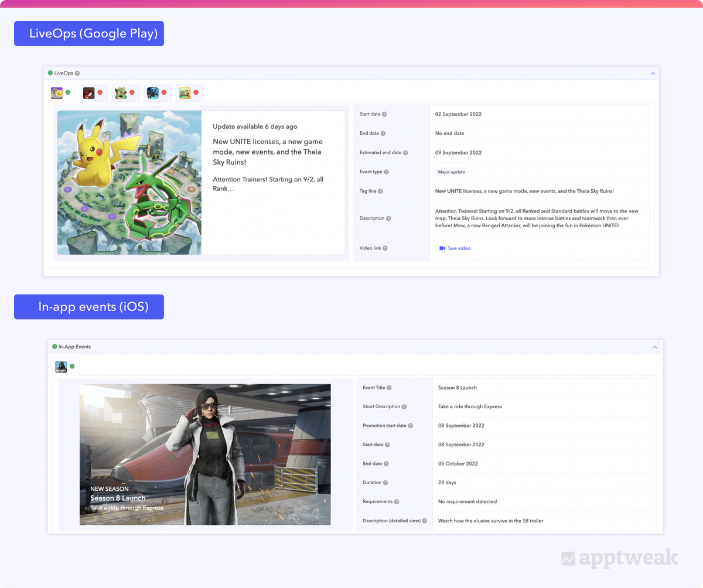
Task: Click 'No requirement detected' value
Action: [467, 502]
